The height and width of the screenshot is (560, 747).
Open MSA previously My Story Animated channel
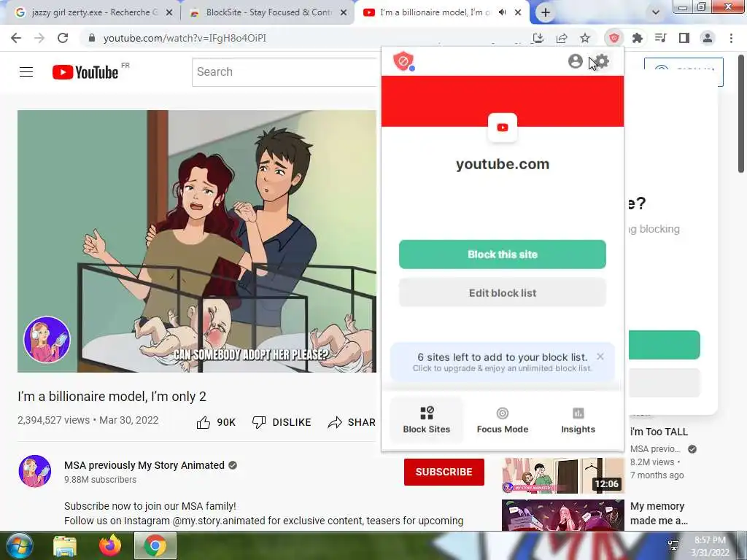[x=144, y=465]
